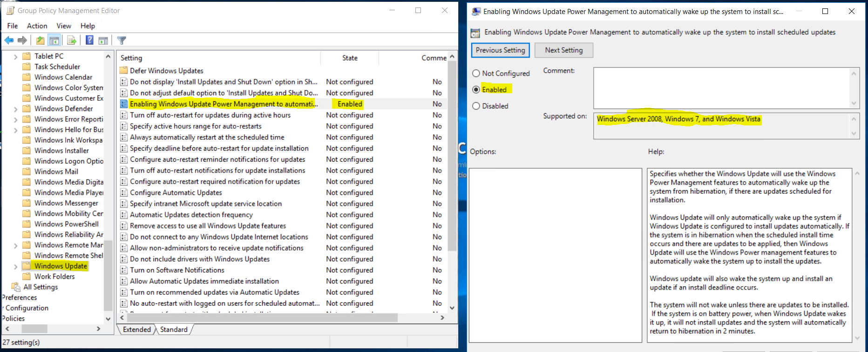Screen dimensions: 868x352
Task: Open the Action menu
Action: [x=37, y=26]
